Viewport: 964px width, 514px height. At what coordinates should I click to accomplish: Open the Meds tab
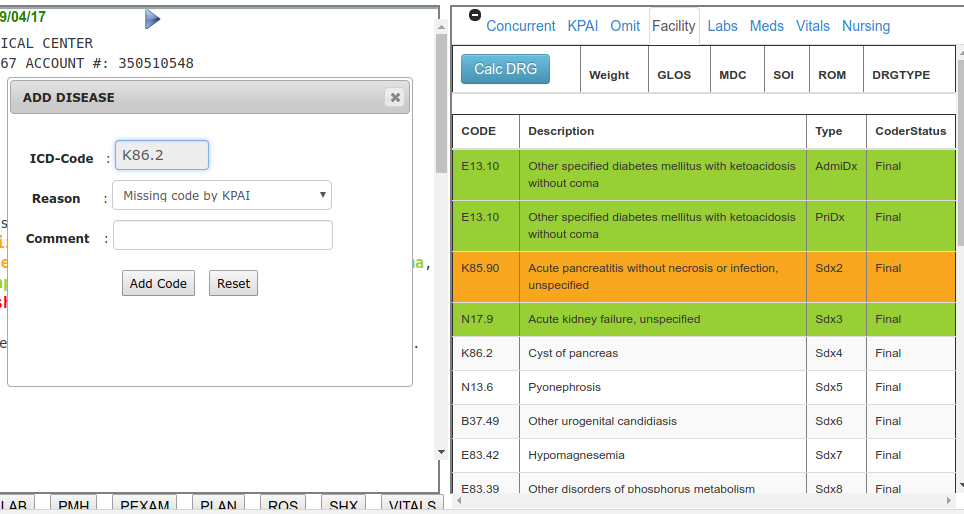(767, 26)
